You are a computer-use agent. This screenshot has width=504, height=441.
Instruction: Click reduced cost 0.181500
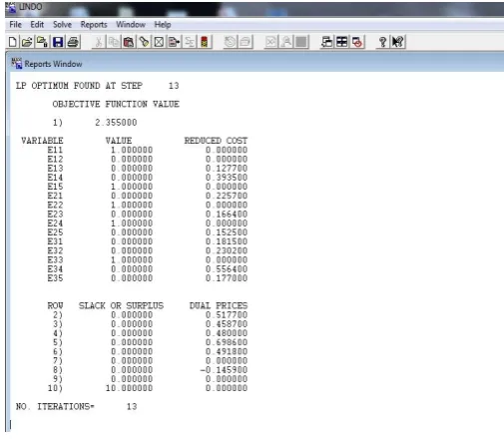pyautogui.click(x=227, y=241)
